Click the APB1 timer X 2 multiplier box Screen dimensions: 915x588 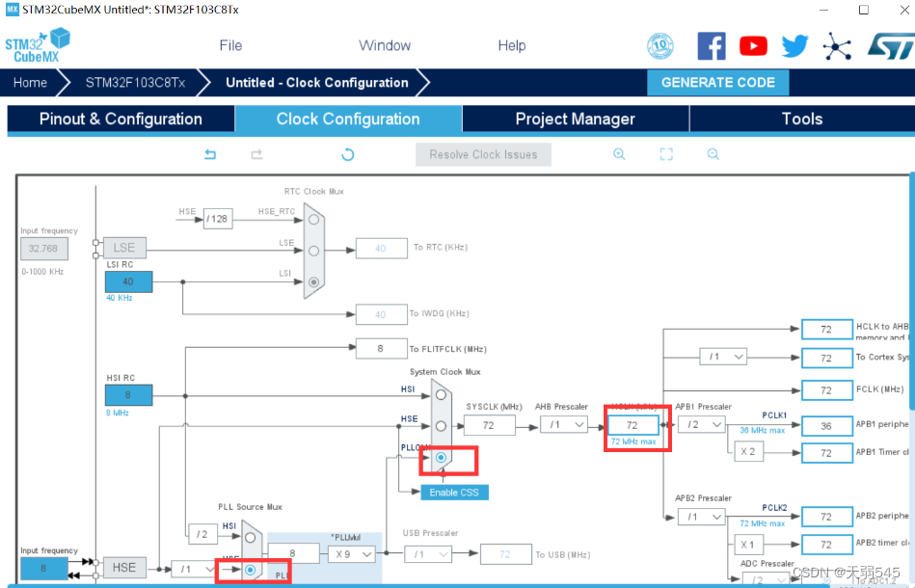point(748,451)
